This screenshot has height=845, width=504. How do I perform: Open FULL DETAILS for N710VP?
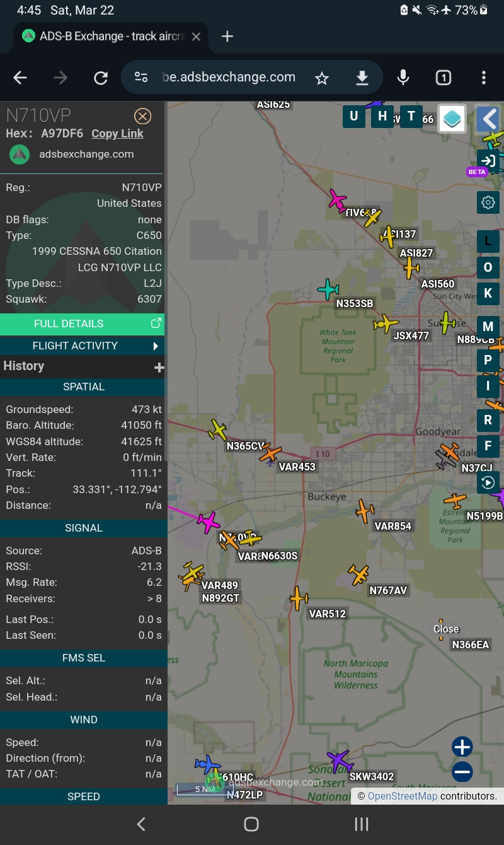click(82, 323)
